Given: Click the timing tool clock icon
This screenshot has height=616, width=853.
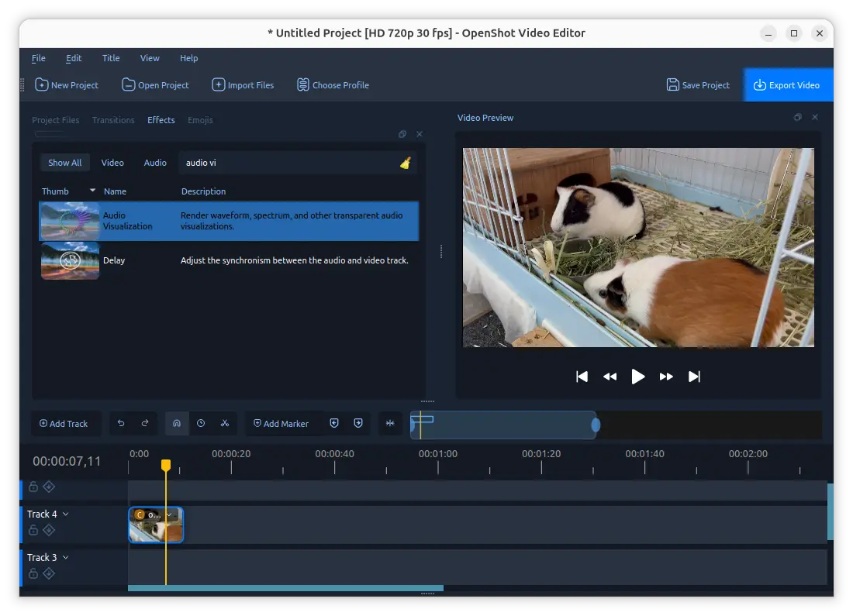Looking at the screenshot, I should tap(201, 424).
